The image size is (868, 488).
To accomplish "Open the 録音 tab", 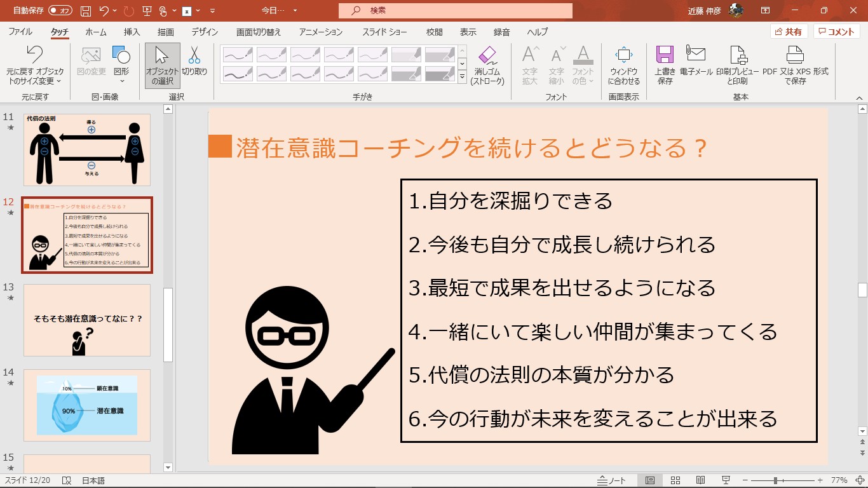I will tap(501, 32).
